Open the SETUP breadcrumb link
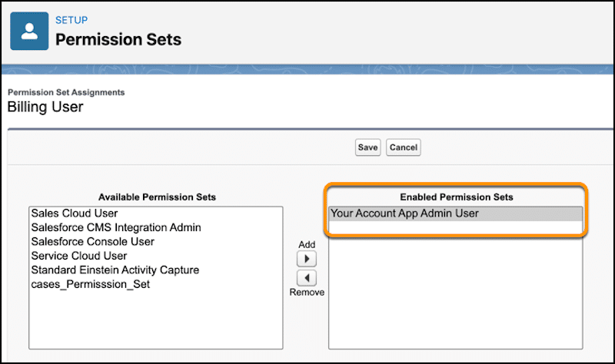Screen dimensions: 615x364 click(71, 20)
